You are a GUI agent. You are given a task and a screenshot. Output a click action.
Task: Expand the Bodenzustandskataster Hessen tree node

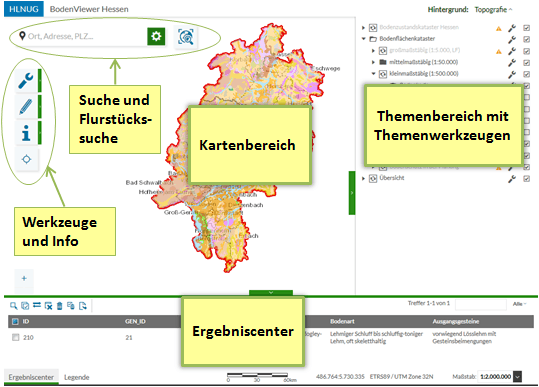pyautogui.click(x=363, y=27)
